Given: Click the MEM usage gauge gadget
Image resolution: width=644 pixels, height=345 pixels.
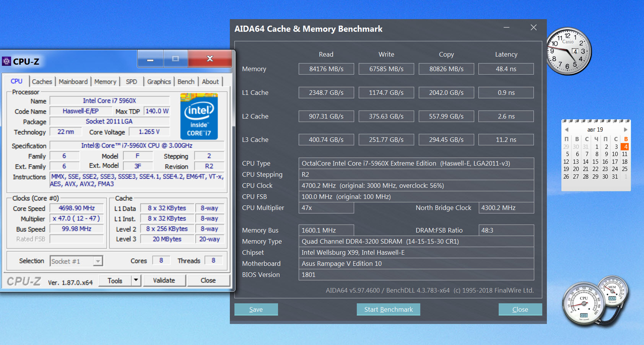Looking at the screenshot, I should click(x=613, y=291).
